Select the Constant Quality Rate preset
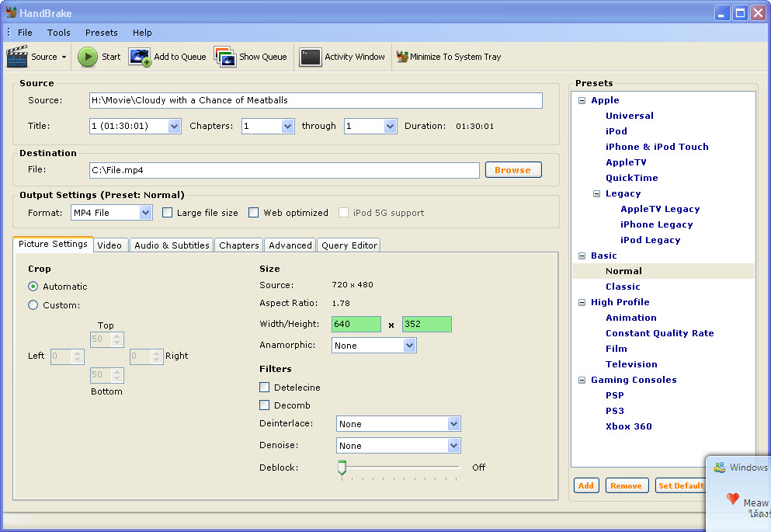771x532 pixels. pyautogui.click(x=660, y=333)
